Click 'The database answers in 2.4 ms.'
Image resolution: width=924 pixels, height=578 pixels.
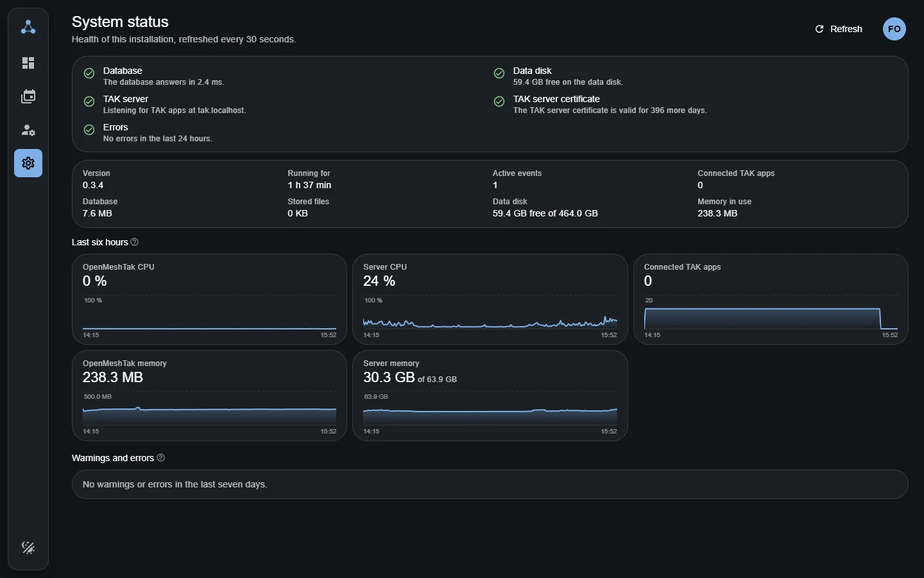tap(164, 82)
